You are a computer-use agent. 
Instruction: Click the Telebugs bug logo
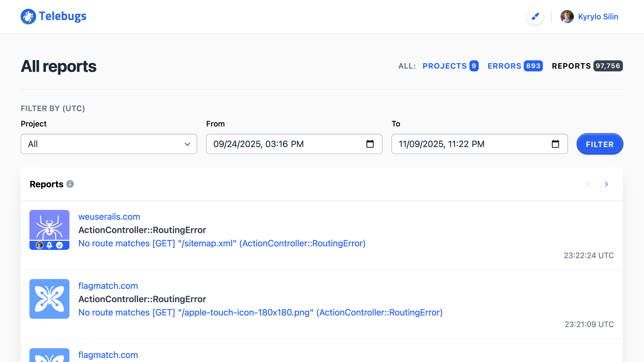[28, 17]
